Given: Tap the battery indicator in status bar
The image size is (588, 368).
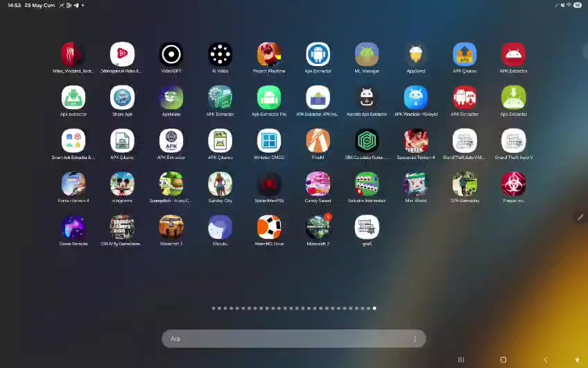Looking at the screenshot, I should [x=578, y=6].
